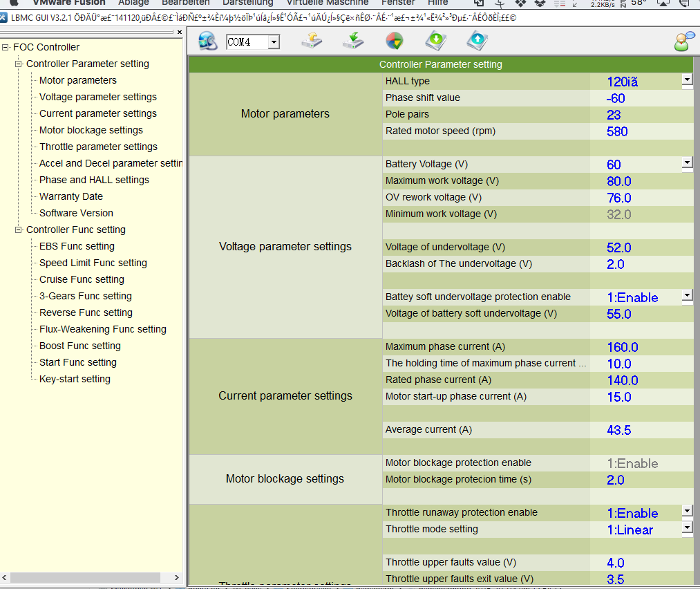Click the globe connect icon beside COM4

click(207, 41)
